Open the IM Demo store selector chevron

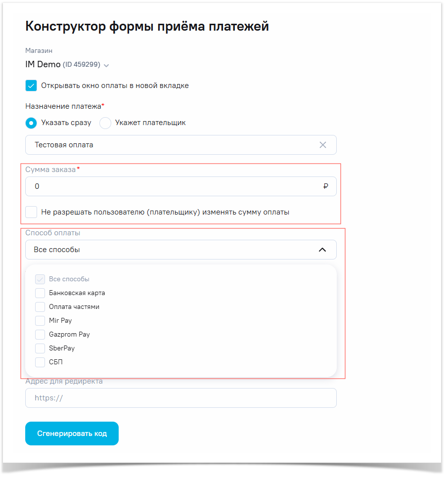tap(106, 65)
